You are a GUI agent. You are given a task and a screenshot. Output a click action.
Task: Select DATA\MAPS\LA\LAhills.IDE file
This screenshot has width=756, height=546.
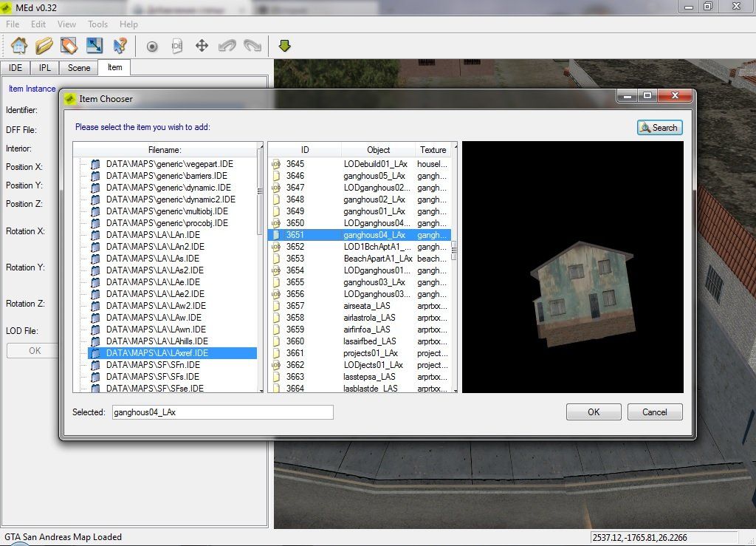click(x=157, y=341)
